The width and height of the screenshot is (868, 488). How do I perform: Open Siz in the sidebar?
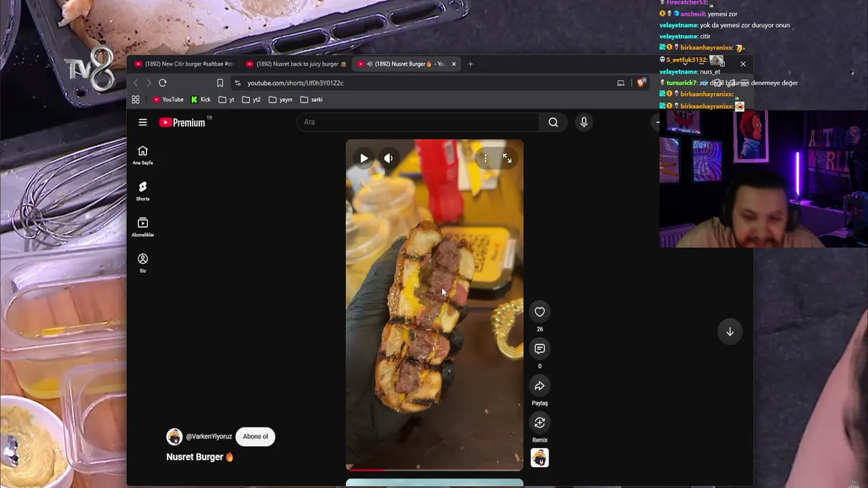point(142,263)
